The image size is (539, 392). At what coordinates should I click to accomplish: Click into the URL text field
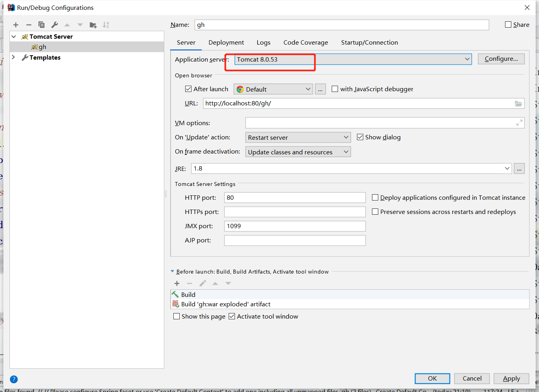364,103
